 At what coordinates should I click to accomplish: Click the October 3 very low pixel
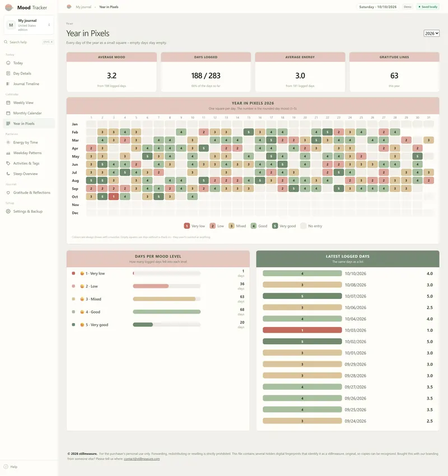click(x=114, y=197)
